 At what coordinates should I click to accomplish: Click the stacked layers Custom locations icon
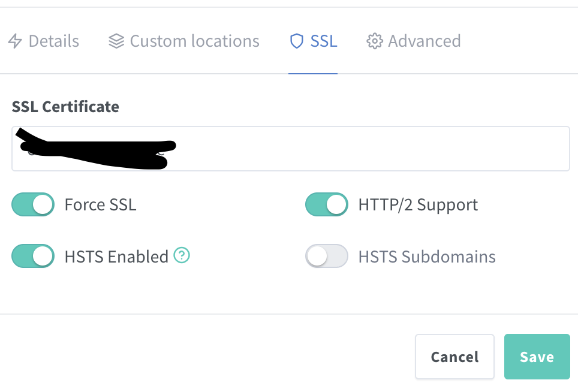point(116,41)
